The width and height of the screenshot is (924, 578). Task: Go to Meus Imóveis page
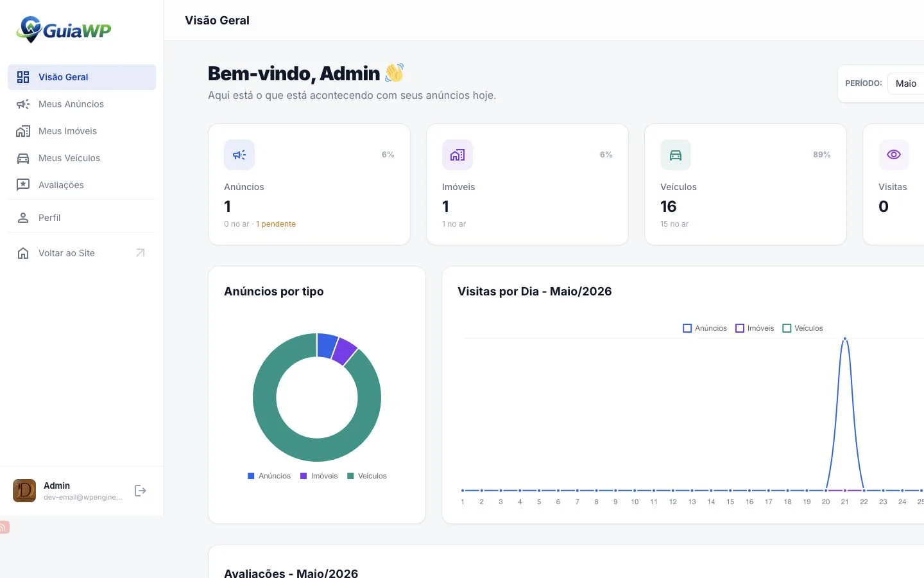pos(81,131)
